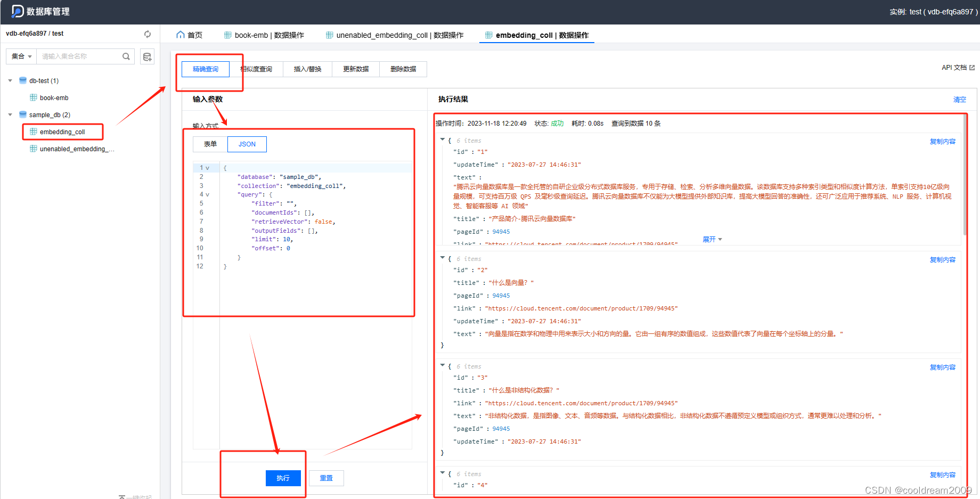The image size is (980, 499).
Task: Click the search magnifier icon in sidebar
Action: (x=126, y=56)
